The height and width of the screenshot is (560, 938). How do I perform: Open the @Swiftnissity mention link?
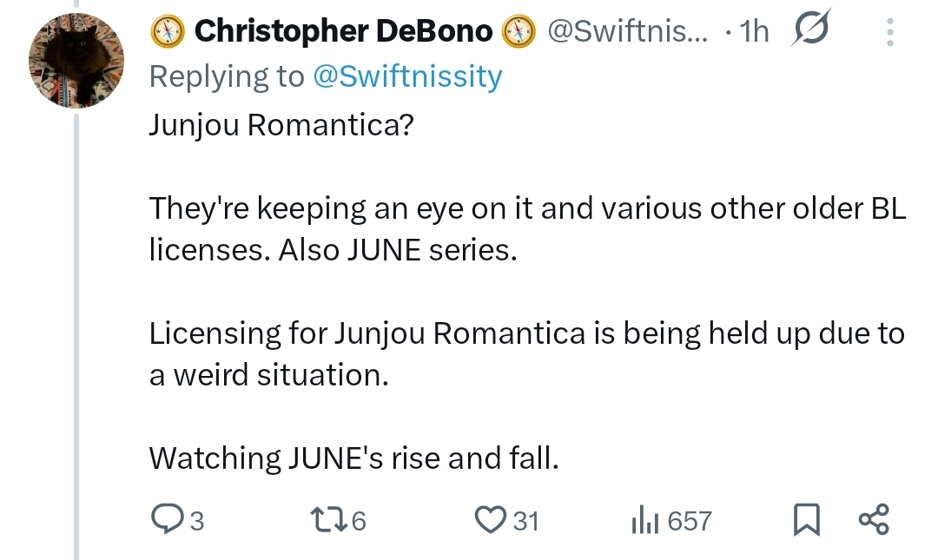pyautogui.click(x=407, y=76)
